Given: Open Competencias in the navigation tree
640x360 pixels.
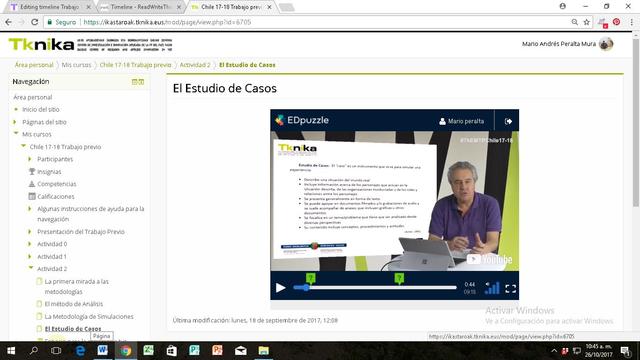Looking at the screenshot, I should pos(57,184).
